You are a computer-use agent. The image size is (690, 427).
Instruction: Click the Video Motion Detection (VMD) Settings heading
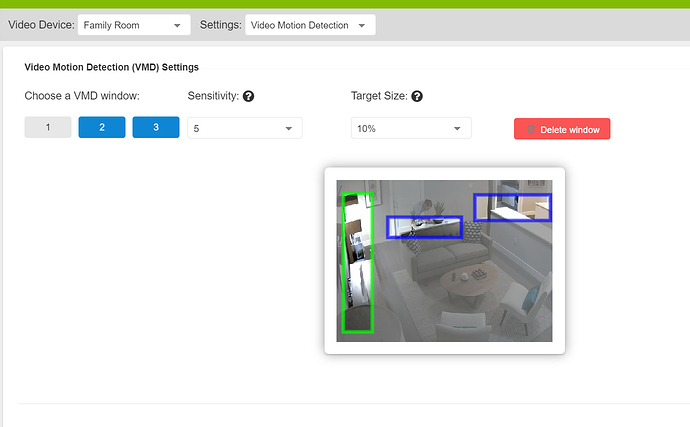tap(111, 68)
